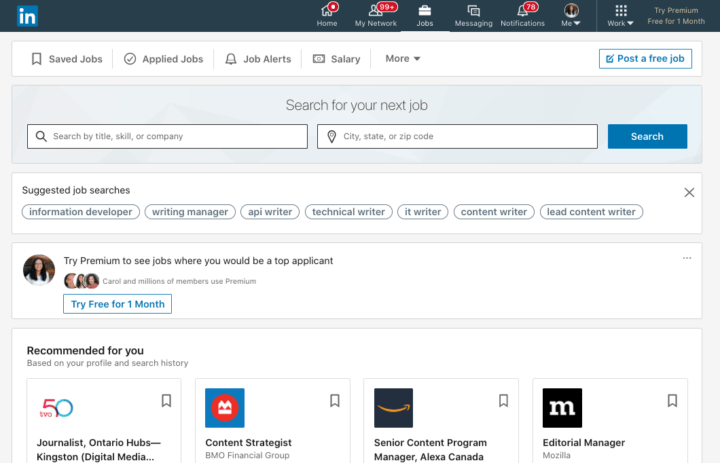Select lead content writer suggestion
The width and height of the screenshot is (720, 463).
(591, 212)
